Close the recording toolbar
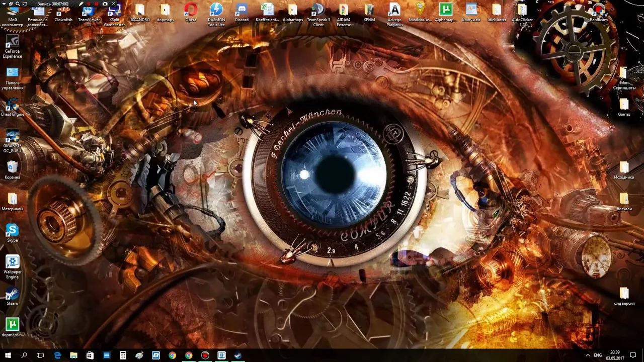Image resolution: width=644 pixels, height=362 pixels. coord(113,4)
